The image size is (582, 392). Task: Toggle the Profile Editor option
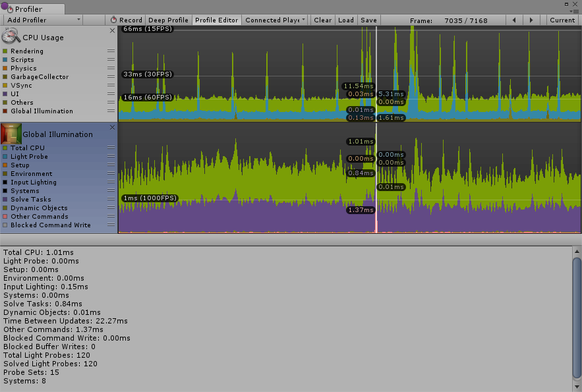pyautogui.click(x=216, y=20)
